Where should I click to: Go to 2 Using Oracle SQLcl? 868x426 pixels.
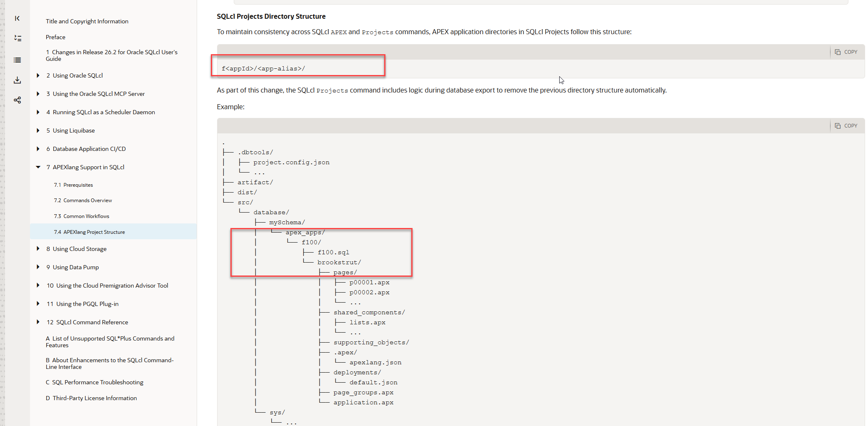click(75, 75)
